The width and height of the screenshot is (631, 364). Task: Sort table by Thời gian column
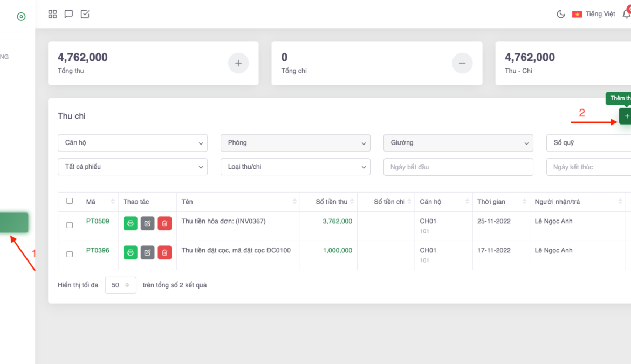point(491,202)
